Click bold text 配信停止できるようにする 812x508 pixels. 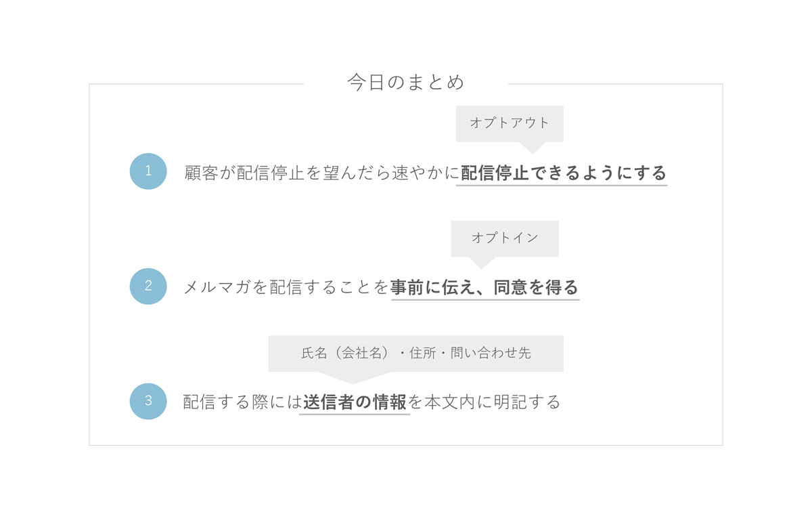pyautogui.click(x=564, y=173)
